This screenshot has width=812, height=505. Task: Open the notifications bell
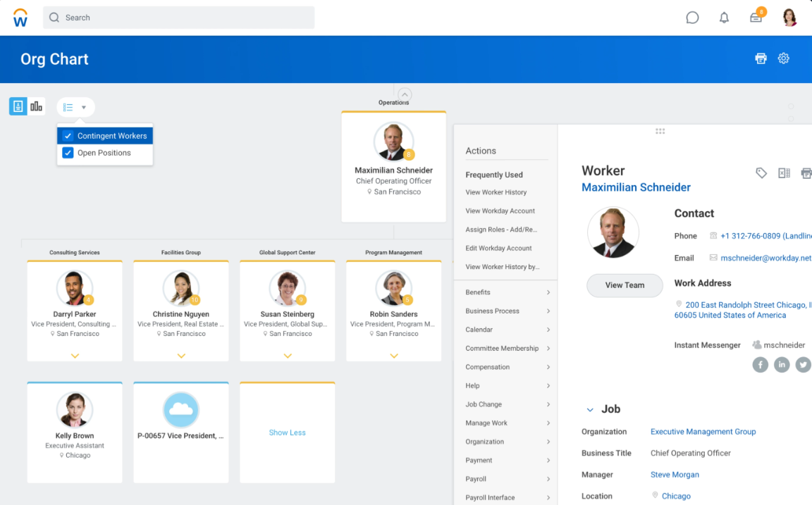(x=724, y=18)
